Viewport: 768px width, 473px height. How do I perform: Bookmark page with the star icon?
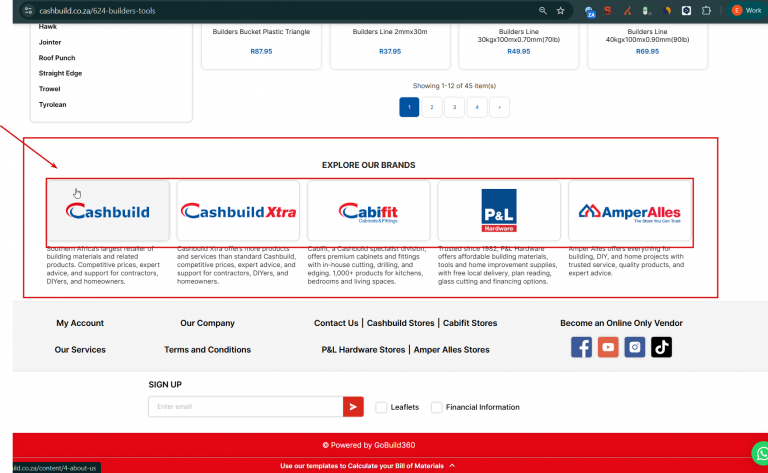[x=560, y=11]
